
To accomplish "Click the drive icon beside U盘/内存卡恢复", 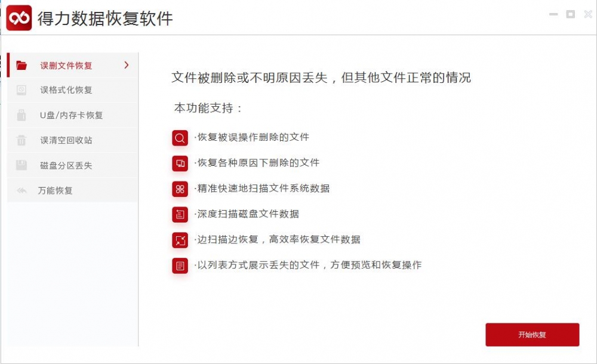I will point(21,115).
